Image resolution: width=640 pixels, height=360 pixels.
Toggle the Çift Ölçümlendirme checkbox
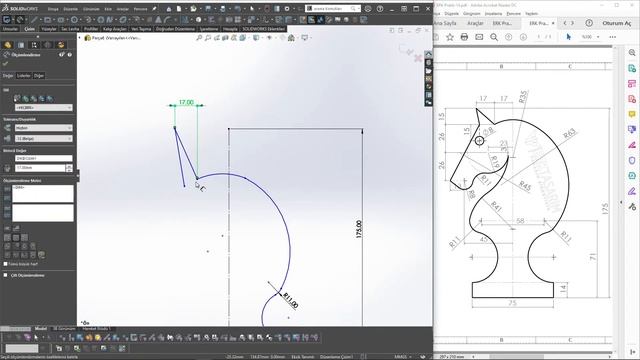tap(5, 275)
